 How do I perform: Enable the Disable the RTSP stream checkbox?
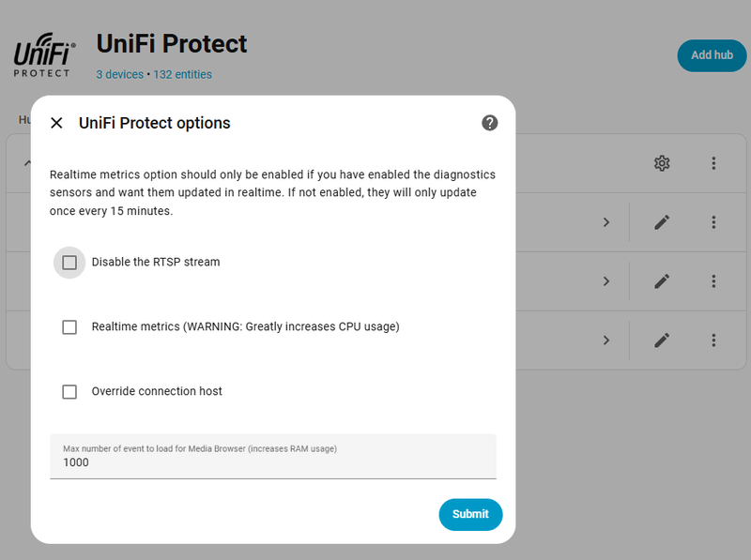69,263
